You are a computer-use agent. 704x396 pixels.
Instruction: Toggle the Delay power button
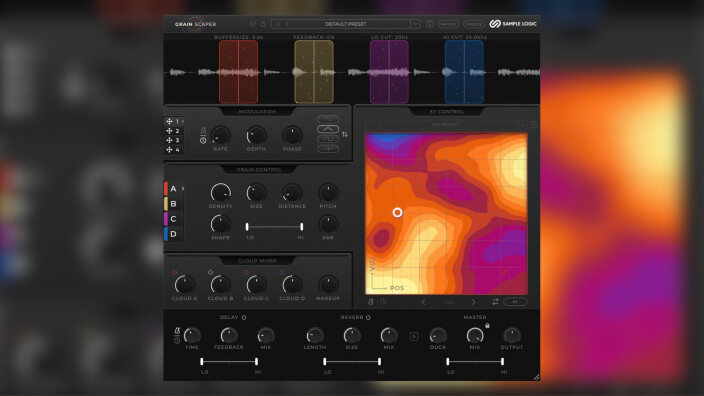244,317
